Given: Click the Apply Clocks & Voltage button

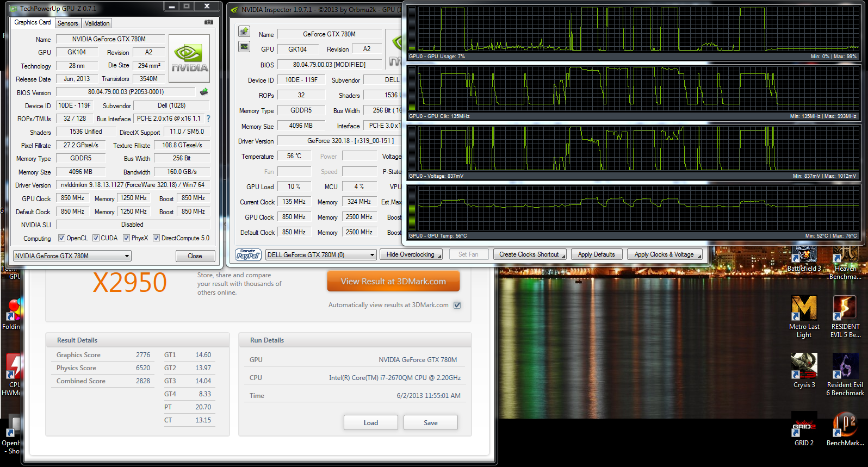Looking at the screenshot, I should 665,254.
